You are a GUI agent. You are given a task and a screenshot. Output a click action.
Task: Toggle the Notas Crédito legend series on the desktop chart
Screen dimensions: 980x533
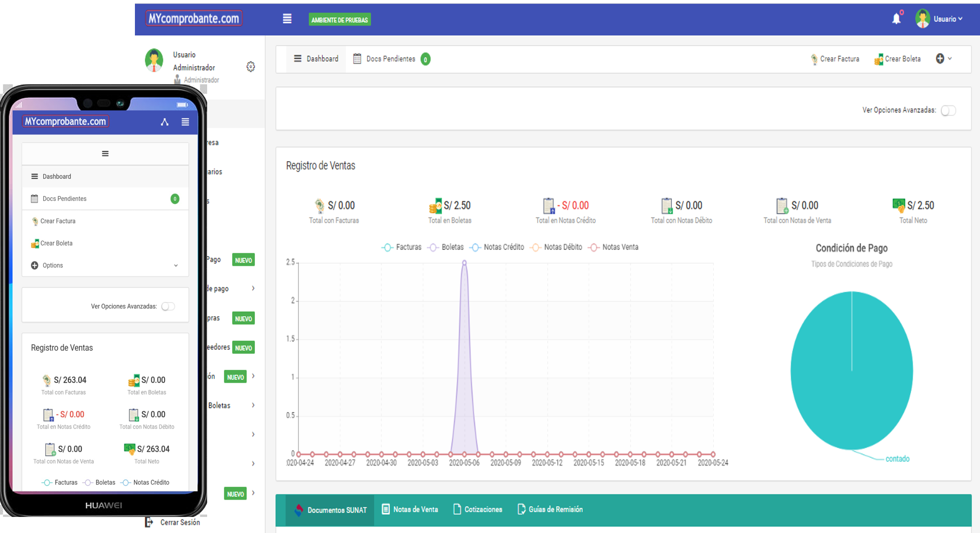click(497, 247)
